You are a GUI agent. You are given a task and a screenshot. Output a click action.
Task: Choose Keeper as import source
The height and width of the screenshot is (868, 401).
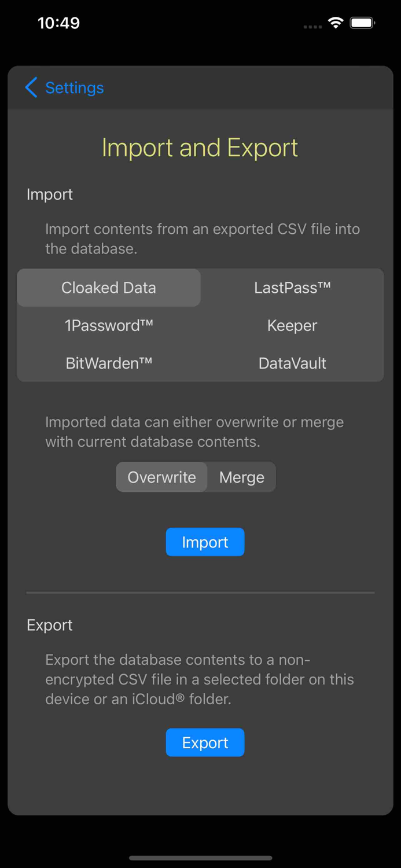pyautogui.click(x=292, y=325)
